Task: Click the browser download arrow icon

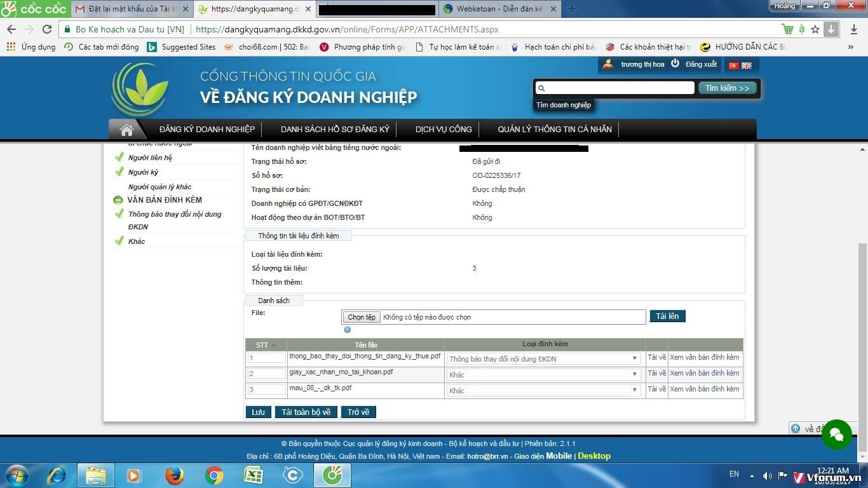Action: point(831,29)
